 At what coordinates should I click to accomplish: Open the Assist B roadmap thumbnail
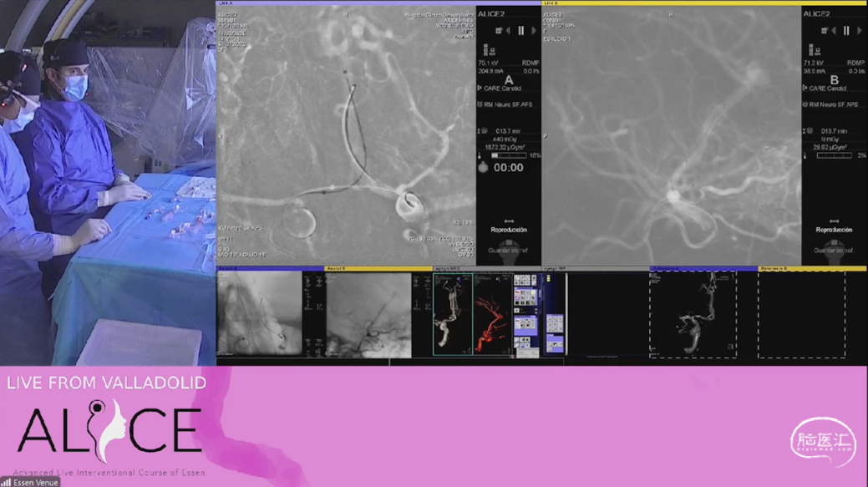click(x=368, y=315)
